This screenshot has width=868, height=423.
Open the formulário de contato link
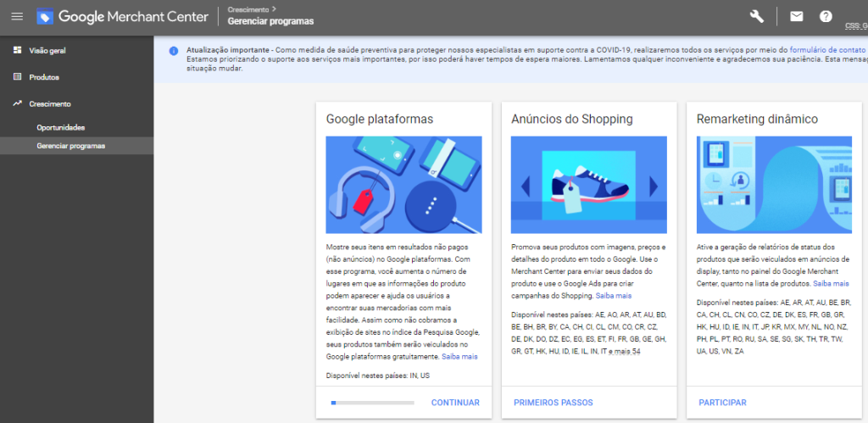827,50
